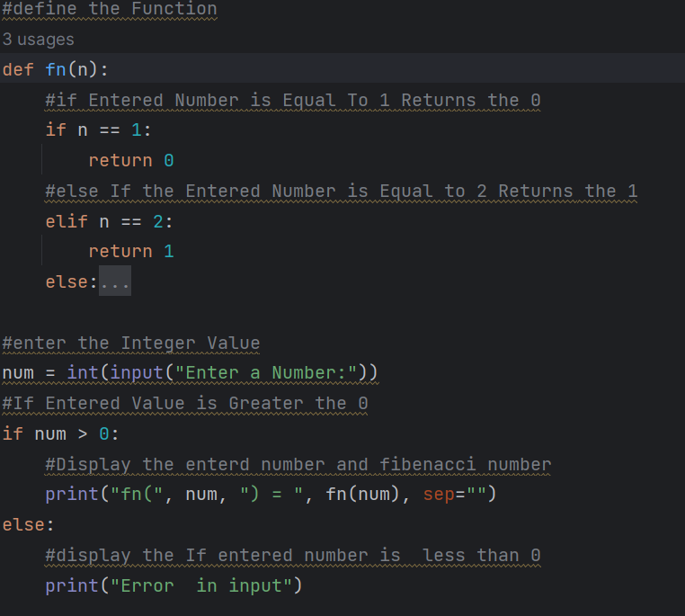Screen dimensions: 685x616
Task: Click the comment about Equal To 1 Returns
Action: point(292,100)
